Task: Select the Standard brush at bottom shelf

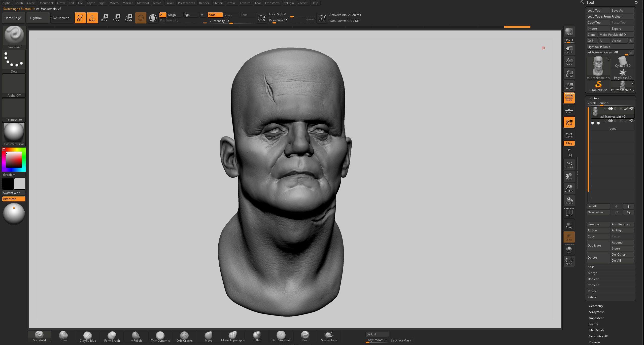Action: [x=39, y=336]
